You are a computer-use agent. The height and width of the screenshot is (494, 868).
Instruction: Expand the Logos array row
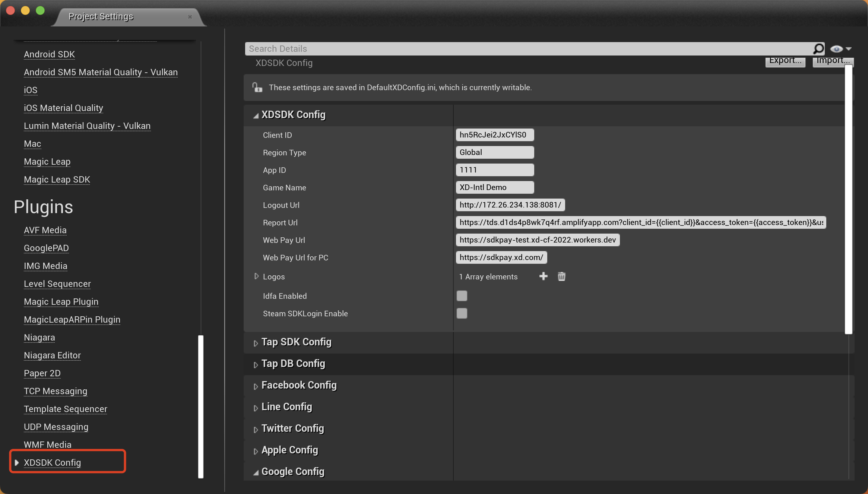(256, 276)
